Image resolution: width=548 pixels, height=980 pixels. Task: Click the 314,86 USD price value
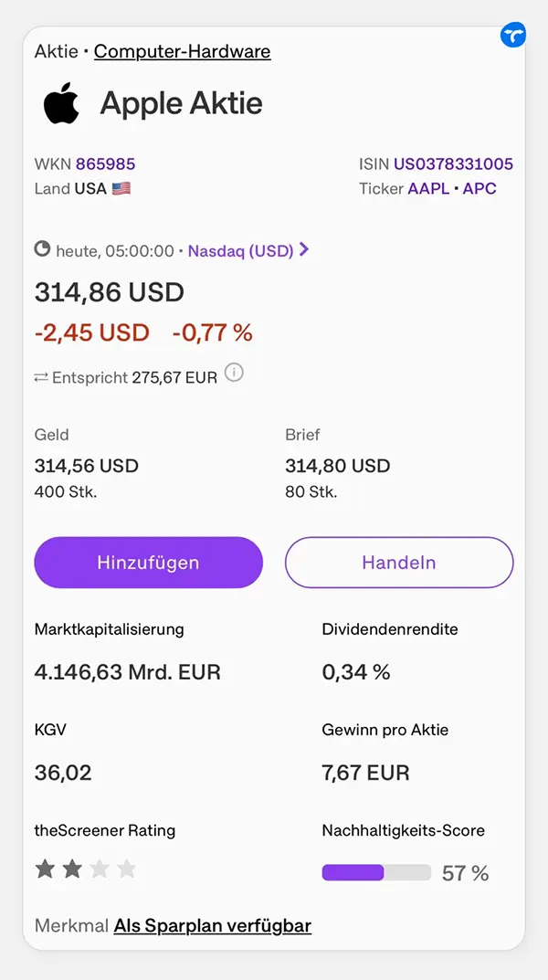(110, 292)
